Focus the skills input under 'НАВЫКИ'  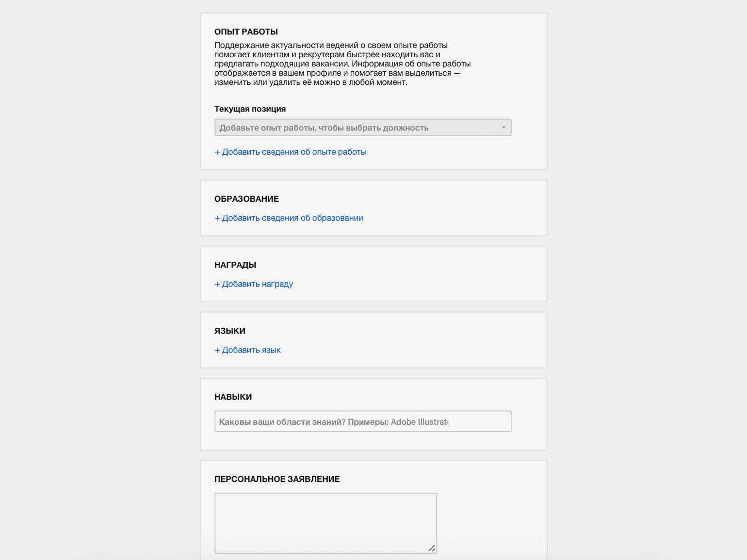pyautogui.click(x=362, y=421)
